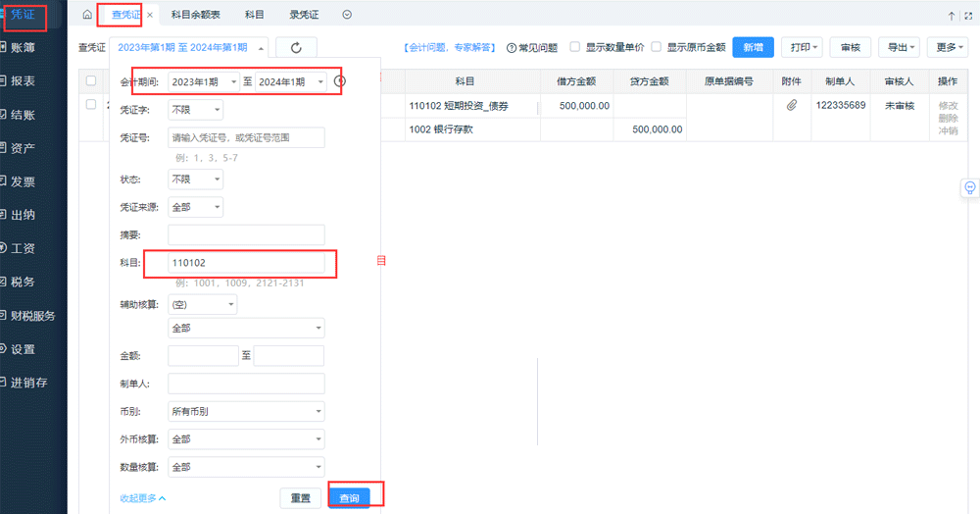Click the circular icon after period selectors
980x514 pixels.
[x=340, y=81]
